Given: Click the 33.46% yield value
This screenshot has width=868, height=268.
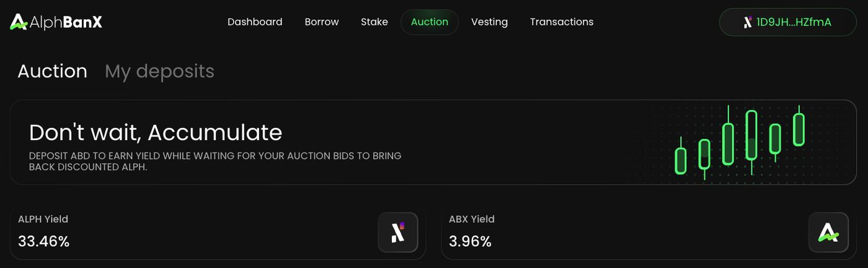Looking at the screenshot, I should [43, 241].
